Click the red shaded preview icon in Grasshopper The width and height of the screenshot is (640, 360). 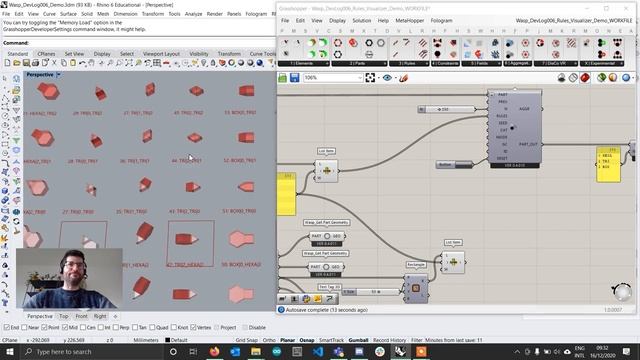tap(585, 78)
